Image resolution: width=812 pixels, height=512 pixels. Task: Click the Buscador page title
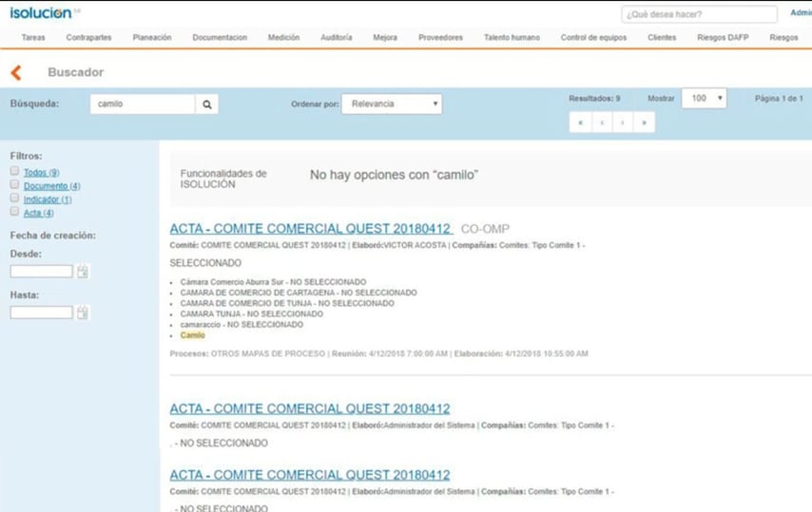click(76, 72)
